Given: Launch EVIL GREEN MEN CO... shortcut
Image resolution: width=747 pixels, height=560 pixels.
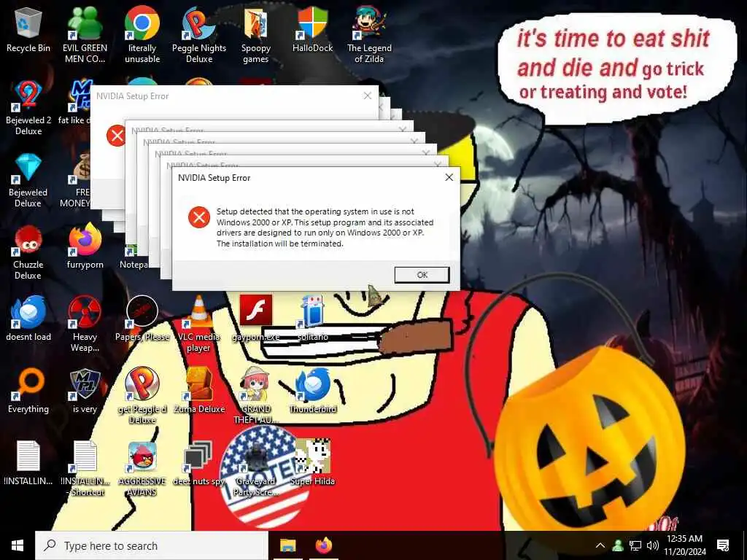Looking at the screenshot, I should pyautogui.click(x=85, y=36).
